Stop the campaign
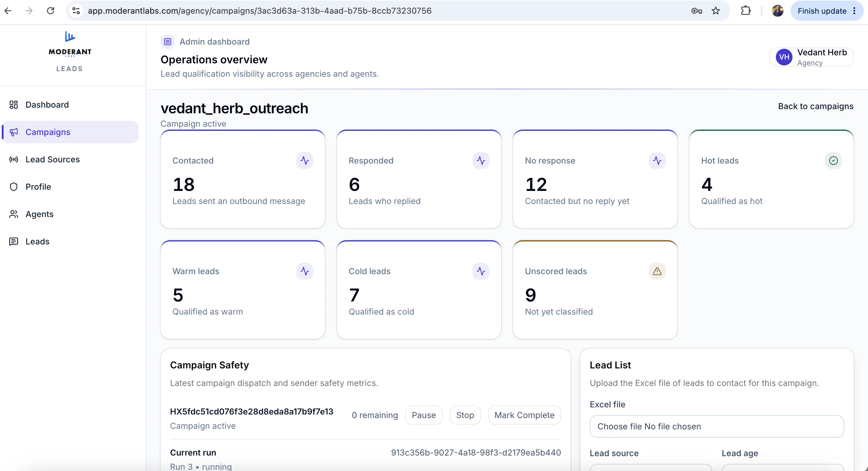 coord(465,415)
